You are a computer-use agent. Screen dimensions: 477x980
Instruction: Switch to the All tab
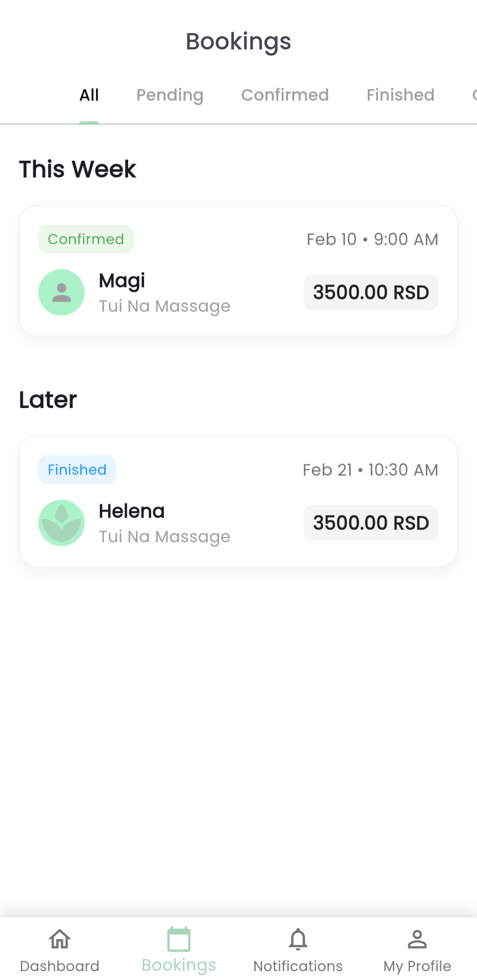tap(89, 95)
